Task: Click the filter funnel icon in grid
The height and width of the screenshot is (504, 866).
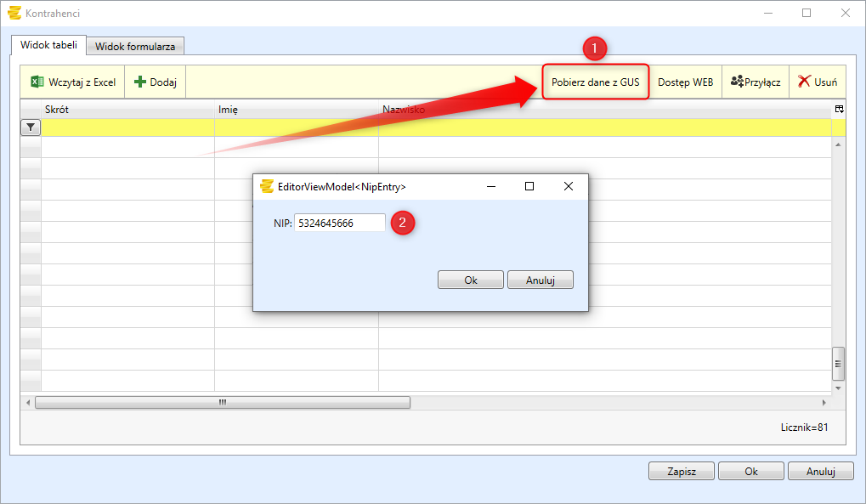Action: [x=31, y=127]
